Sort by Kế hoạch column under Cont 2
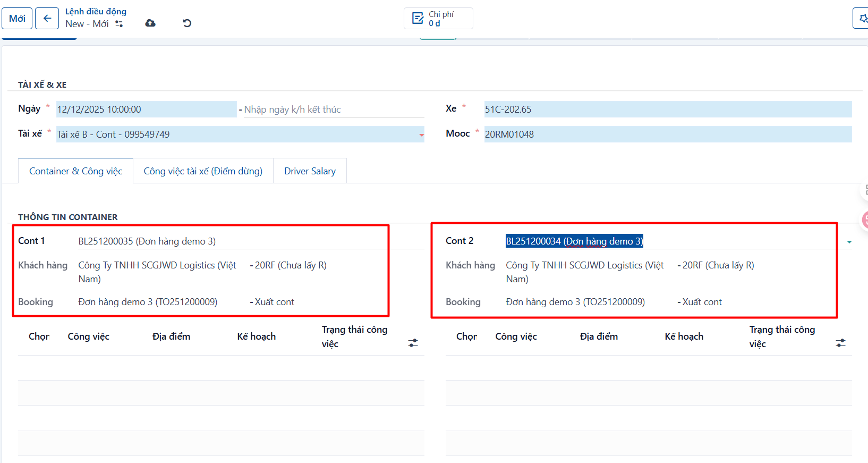The height and width of the screenshot is (463, 868). [684, 336]
